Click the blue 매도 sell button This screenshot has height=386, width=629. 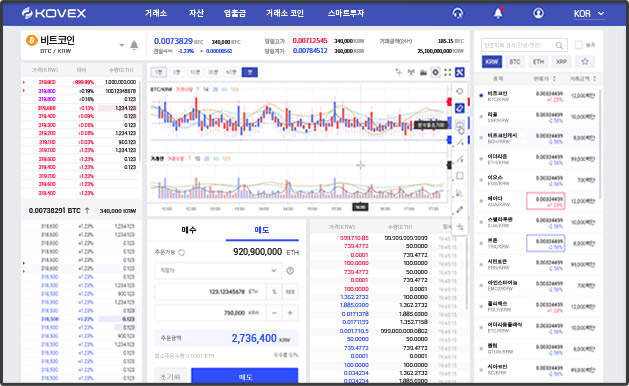point(245,376)
